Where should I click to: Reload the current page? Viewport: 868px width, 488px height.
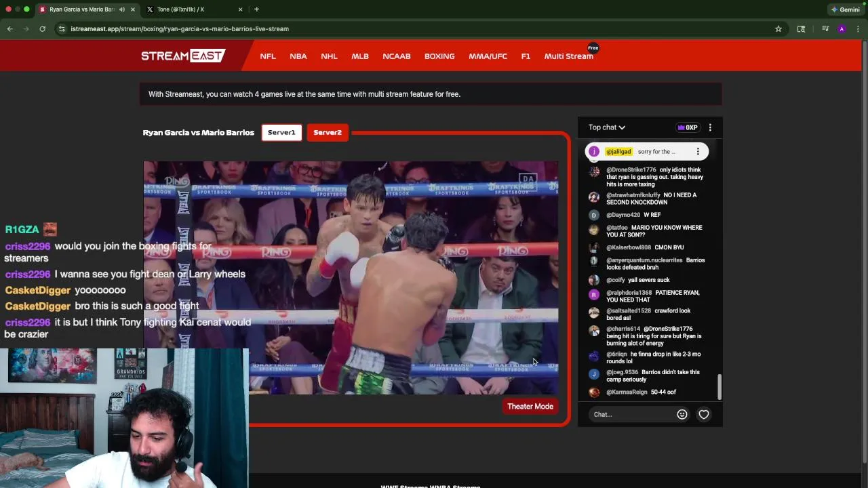tap(42, 28)
